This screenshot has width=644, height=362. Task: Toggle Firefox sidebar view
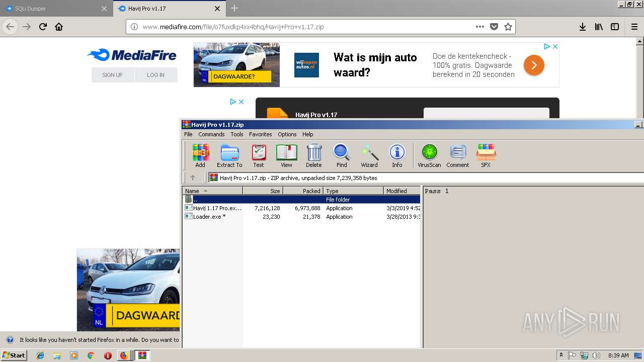click(615, 27)
